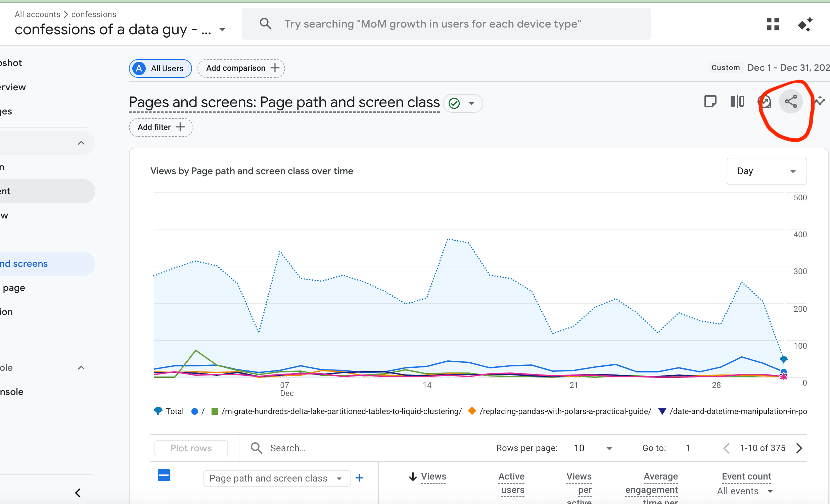
Task: Click the search magnifier in the top search bar
Action: coord(266,23)
